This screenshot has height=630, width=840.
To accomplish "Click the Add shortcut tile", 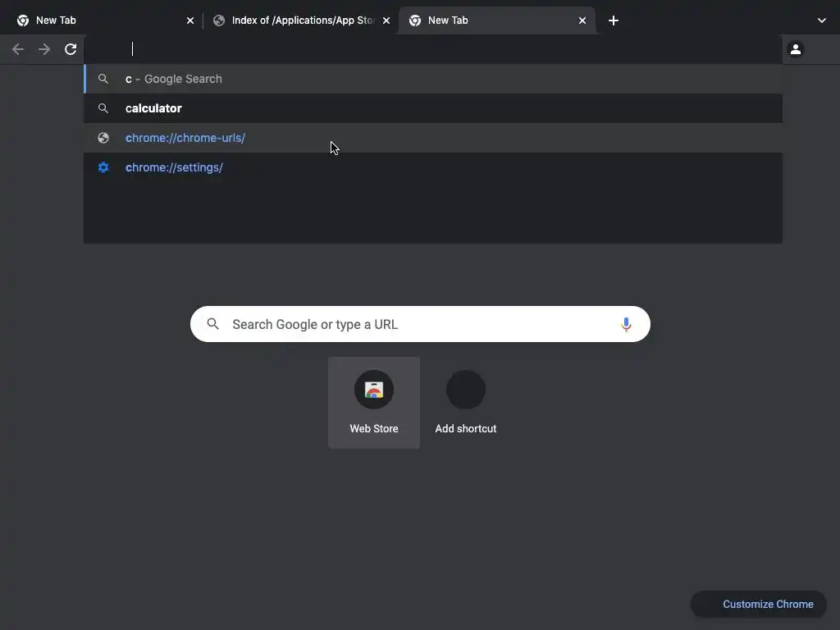I will [466, 402].
